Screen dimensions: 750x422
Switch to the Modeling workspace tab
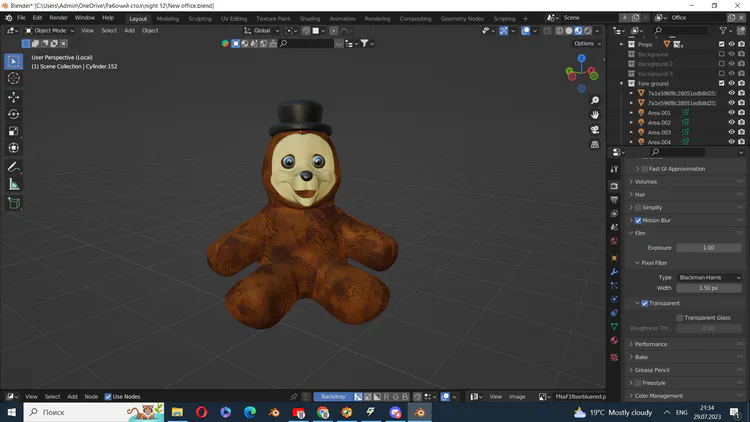[x=167, y=19]
